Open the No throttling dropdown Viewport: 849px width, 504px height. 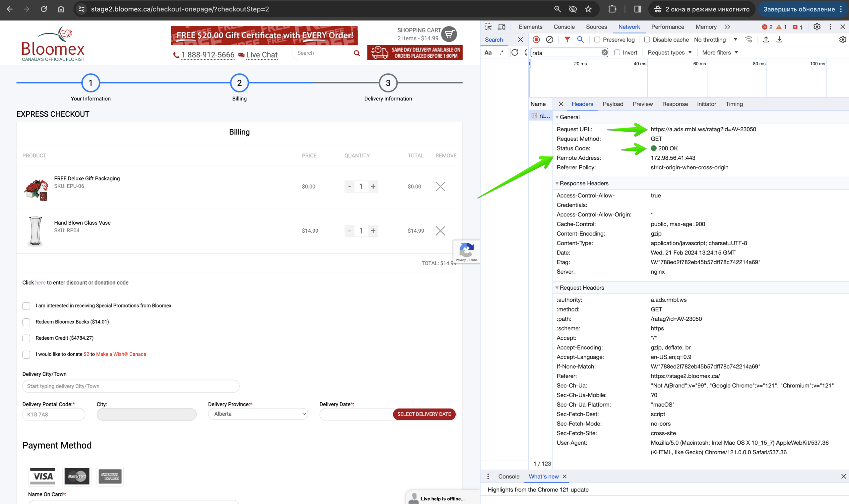point(716,40)
